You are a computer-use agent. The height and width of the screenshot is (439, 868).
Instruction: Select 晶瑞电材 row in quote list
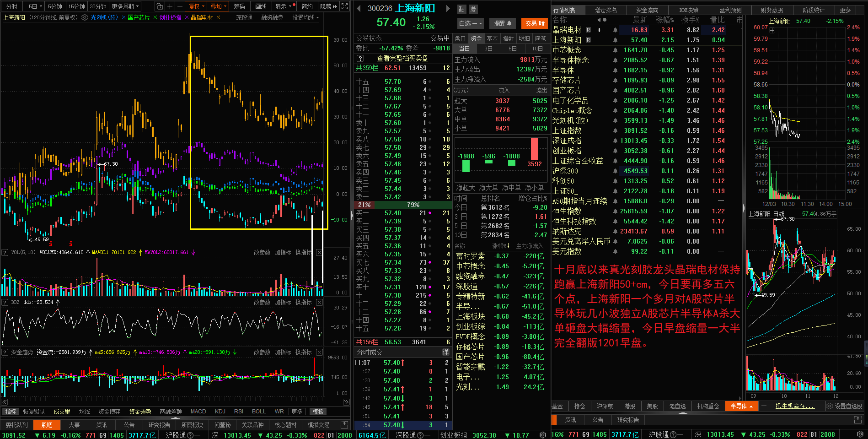click(647, 30)
